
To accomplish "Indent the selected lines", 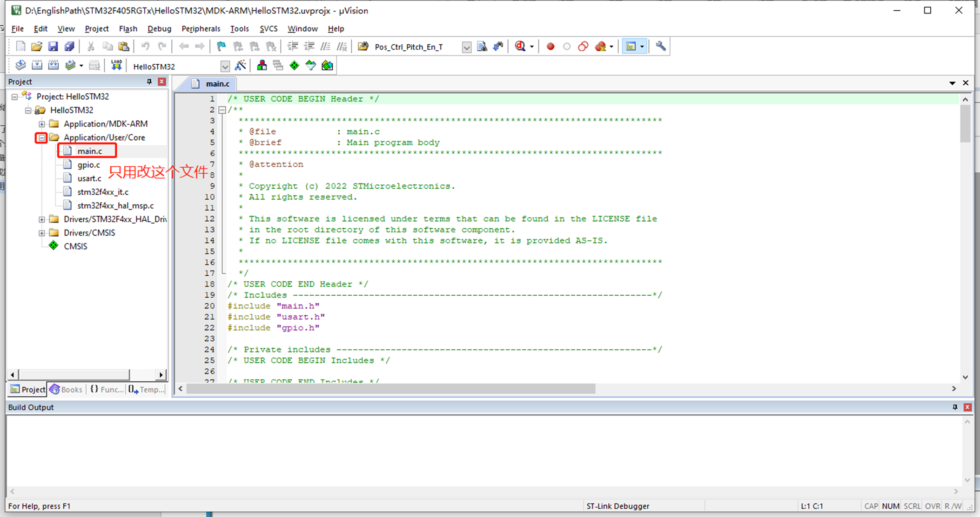I will [293, 47].
